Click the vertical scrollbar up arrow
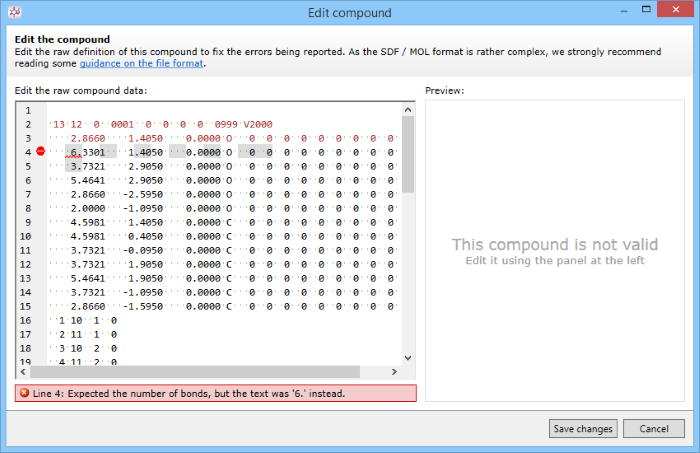The height and width of the screenshot is (453, 700). click(x=408, y=110)
